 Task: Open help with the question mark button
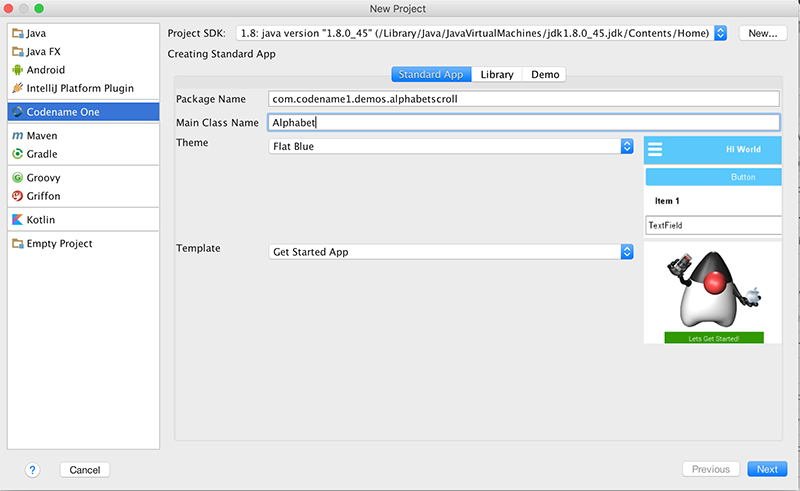point(32,470)
